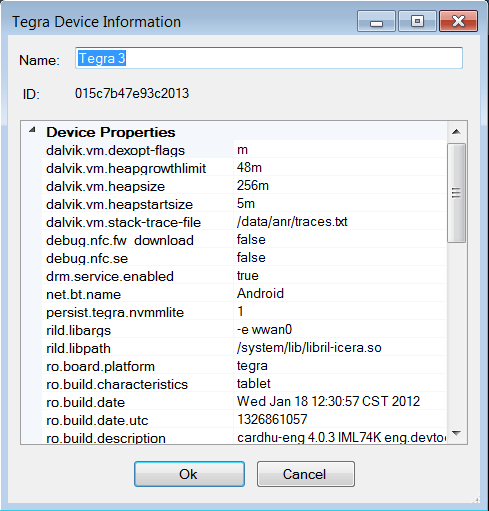The height and width of the screenshot is (511, 489).
Task: Select the ro.build.description property
Action: pos(106,438)
